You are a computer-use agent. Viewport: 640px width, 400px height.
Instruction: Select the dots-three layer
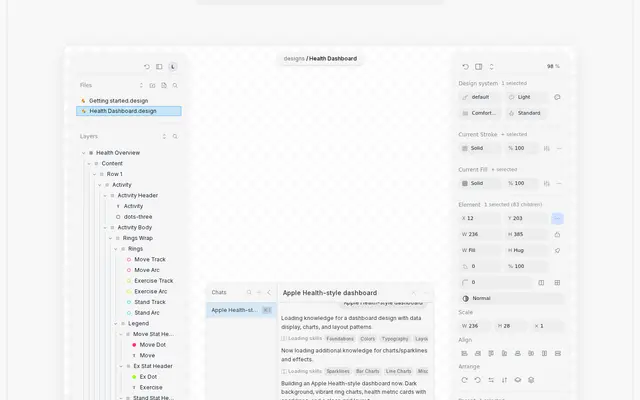[x=138, y=217]
